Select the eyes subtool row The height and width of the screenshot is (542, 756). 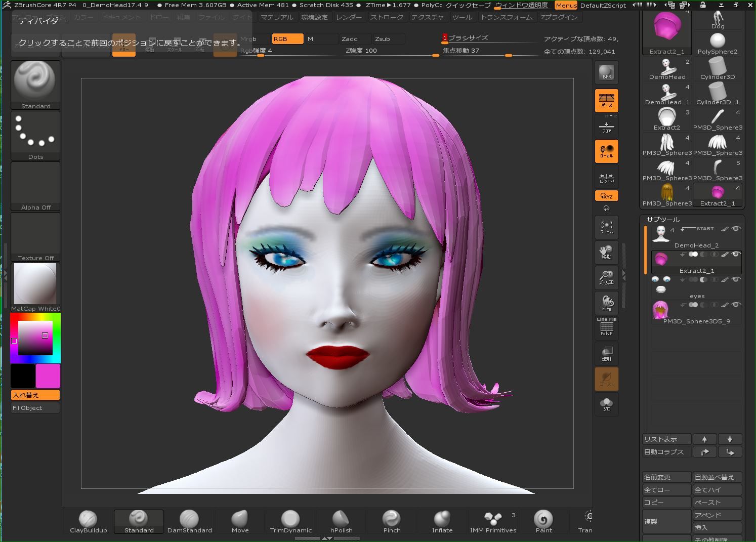(x=696, y=287)
